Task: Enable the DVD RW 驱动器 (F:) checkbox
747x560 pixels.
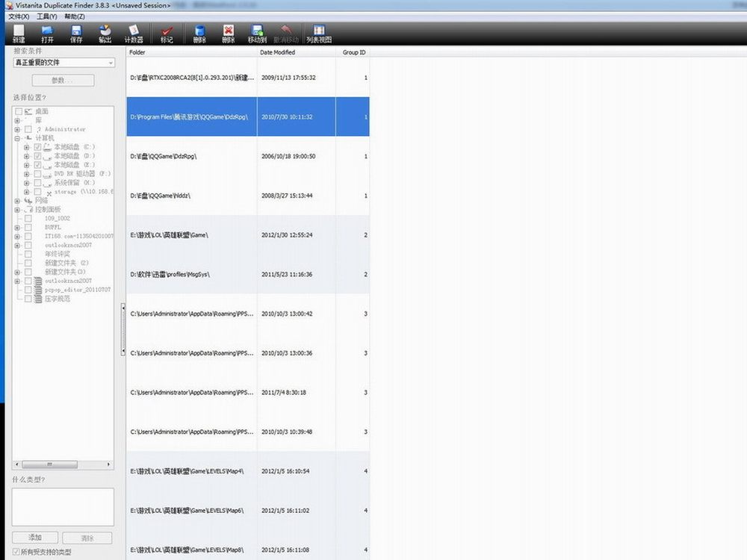Action: pyautogui.click(x=37, y=174)
